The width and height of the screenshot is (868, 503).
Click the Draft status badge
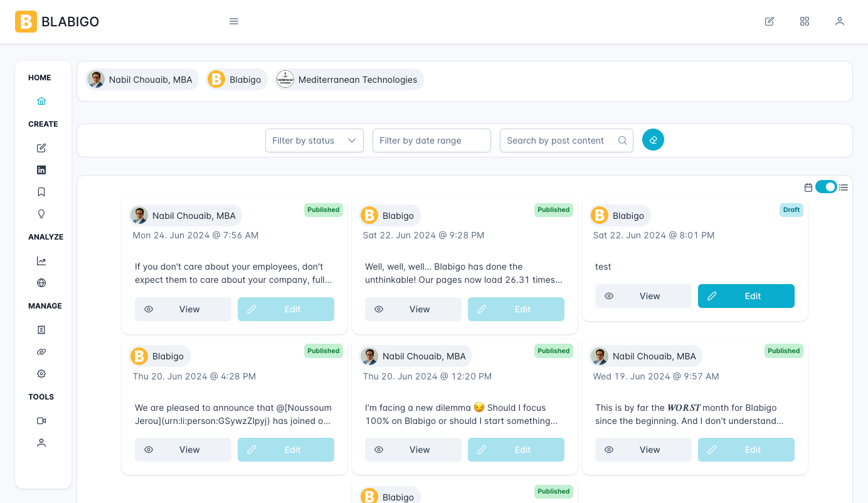click(x=791, y=210)
